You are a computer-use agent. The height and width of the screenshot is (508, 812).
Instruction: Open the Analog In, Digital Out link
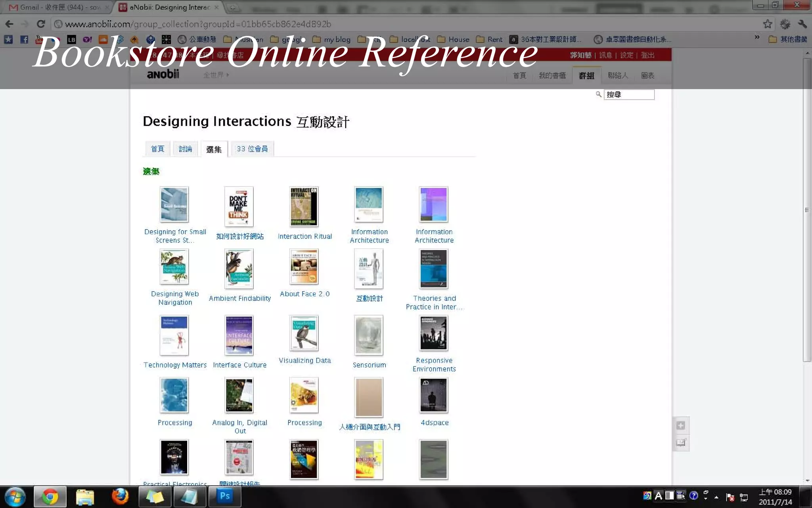(x=240, y=427)
